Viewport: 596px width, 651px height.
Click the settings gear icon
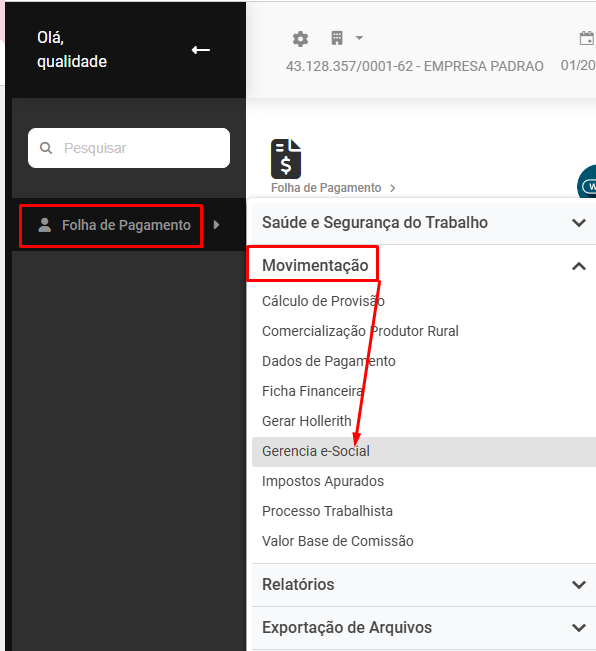[x=300, y=39]
